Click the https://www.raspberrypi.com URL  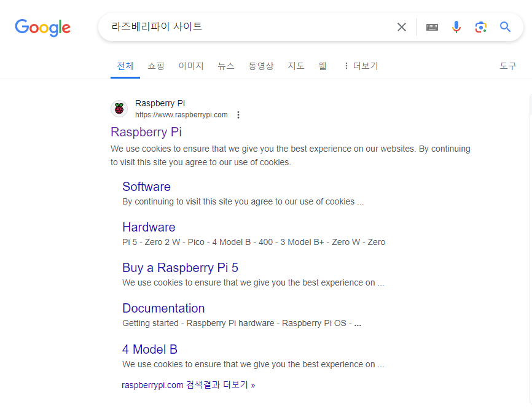[181, 115]
